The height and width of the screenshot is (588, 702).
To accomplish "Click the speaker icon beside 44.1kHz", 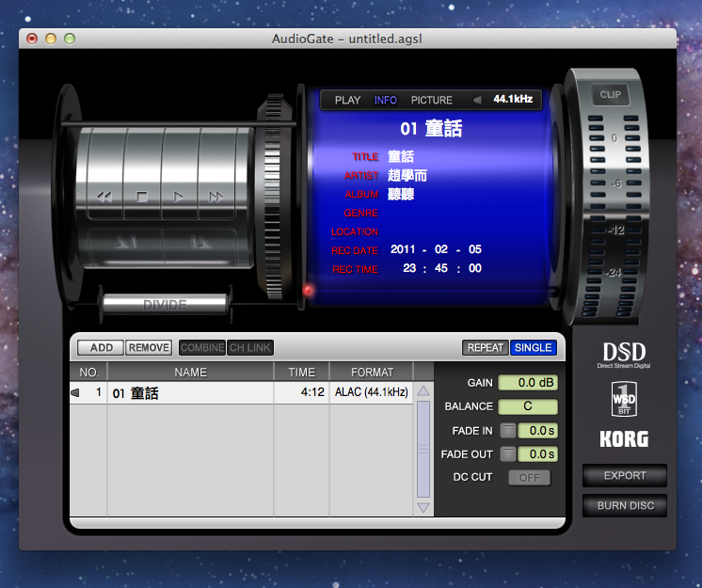I will pos(477,100).
